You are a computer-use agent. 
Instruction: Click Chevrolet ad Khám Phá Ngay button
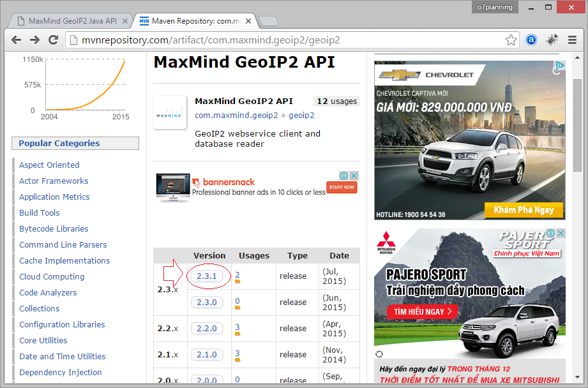click(x=524, y=210)
